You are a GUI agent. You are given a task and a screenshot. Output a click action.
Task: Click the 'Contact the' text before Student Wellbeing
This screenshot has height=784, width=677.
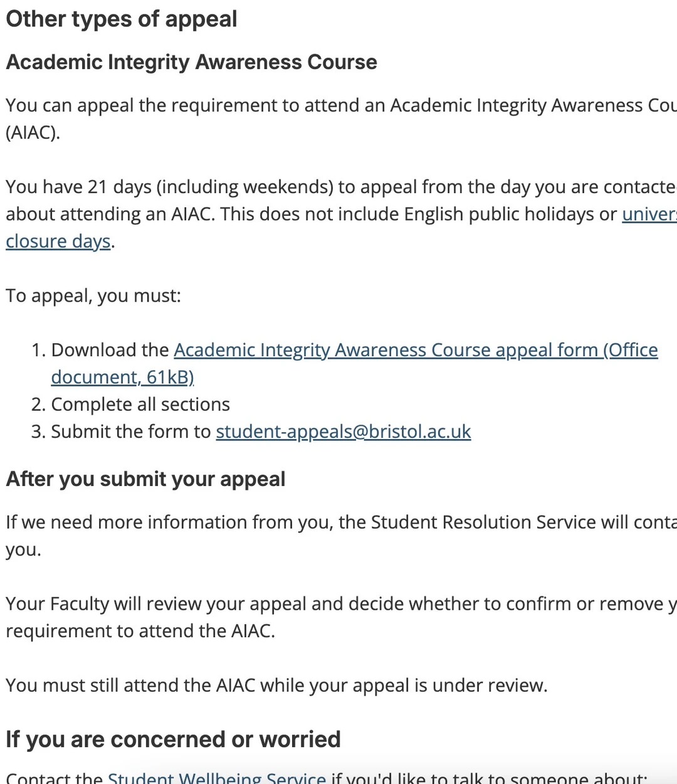tap(55, 778)
